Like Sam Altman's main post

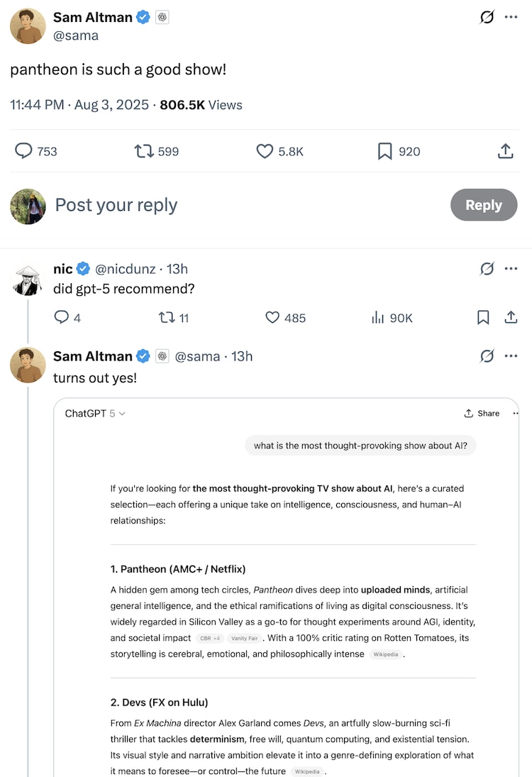point(265,150)
